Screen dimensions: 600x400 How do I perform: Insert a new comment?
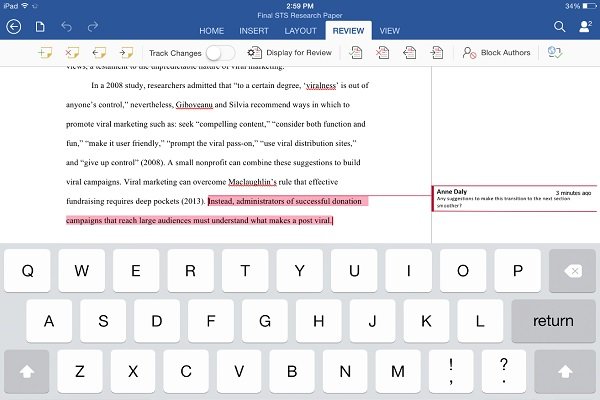[46, 52]
